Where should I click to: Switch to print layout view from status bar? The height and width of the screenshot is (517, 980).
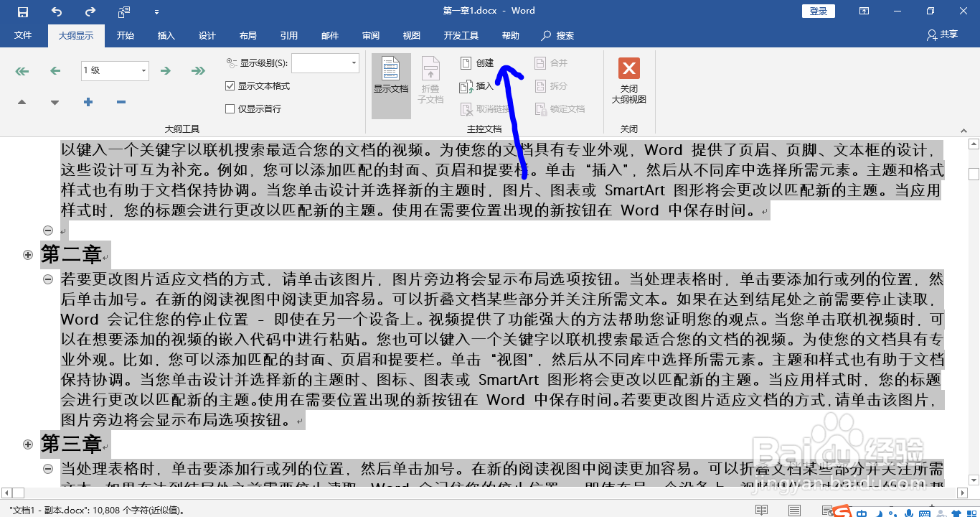795,510
